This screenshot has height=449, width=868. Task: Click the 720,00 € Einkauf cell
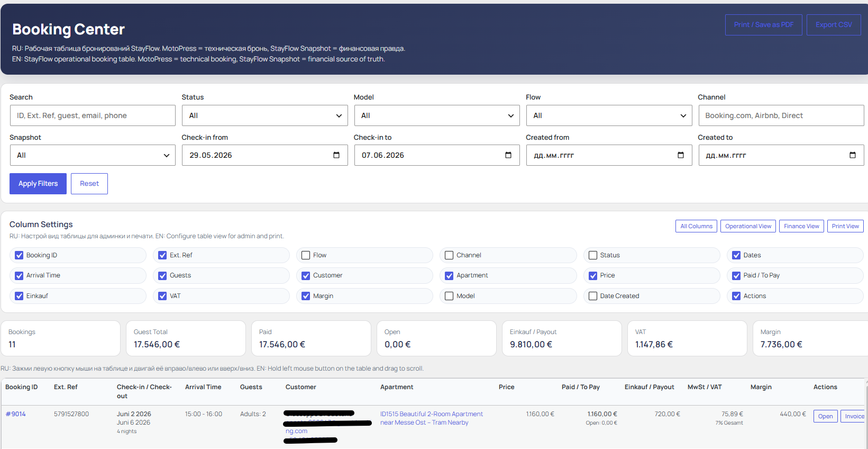click(x=668, y=414)
